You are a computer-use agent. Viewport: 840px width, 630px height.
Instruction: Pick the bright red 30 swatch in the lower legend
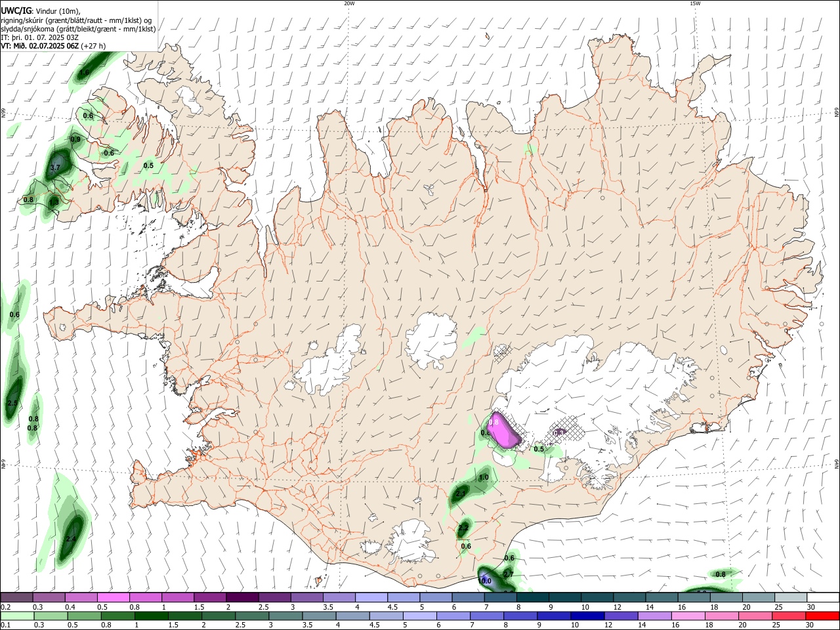tap(822, 616)
